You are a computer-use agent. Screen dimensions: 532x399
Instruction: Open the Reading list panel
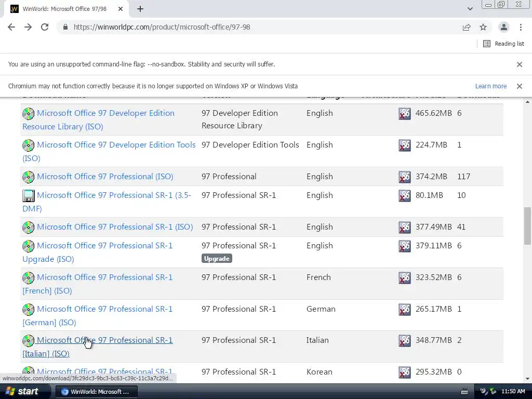503,44
